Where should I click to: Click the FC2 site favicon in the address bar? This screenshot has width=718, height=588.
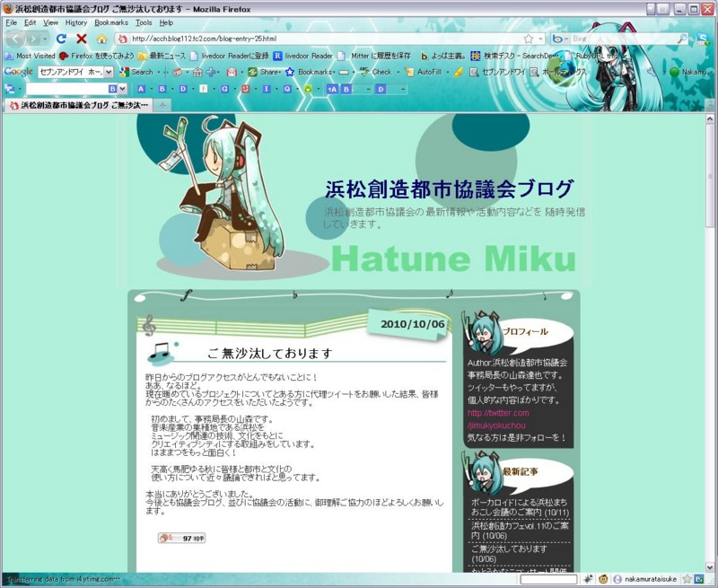(x=123, y=39)
